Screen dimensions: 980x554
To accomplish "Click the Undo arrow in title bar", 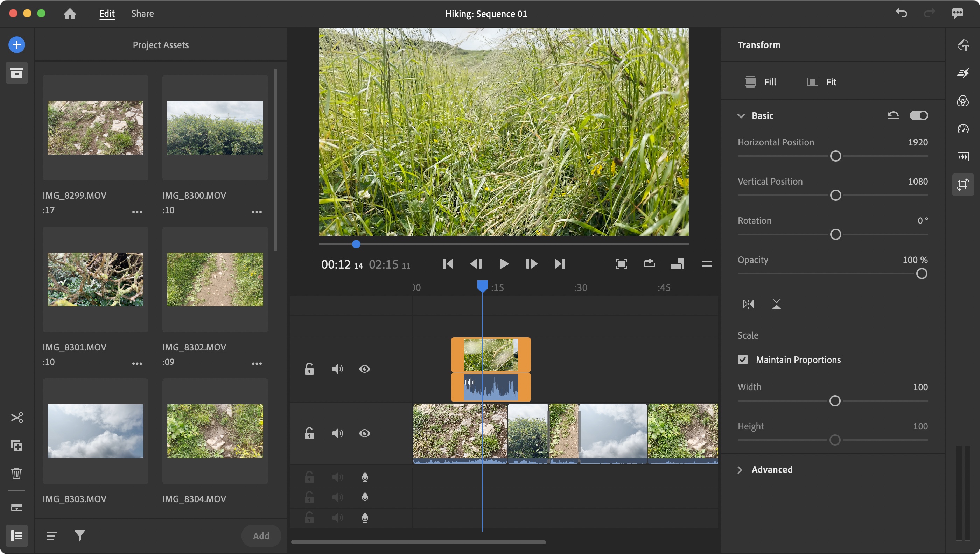I will coord(901,13).
